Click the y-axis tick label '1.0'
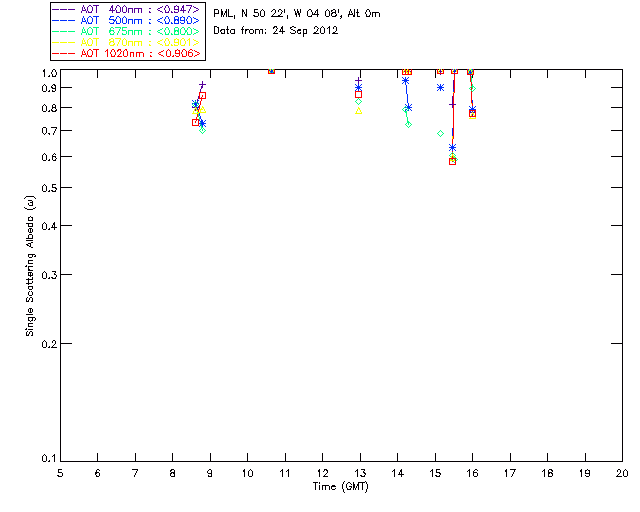This screenshot has width=640, height=512. pyautogui.click(x=49, y=73)
